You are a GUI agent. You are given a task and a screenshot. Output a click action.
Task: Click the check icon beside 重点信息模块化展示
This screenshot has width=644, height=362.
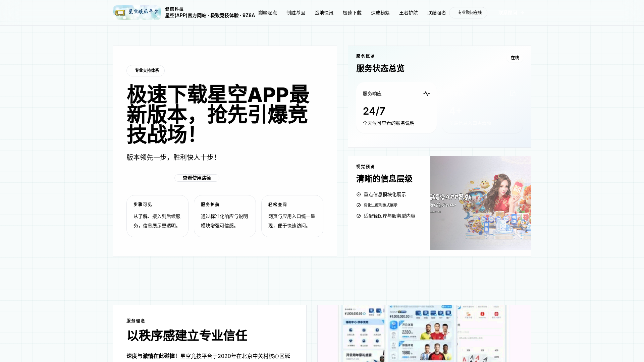point(359,194)
